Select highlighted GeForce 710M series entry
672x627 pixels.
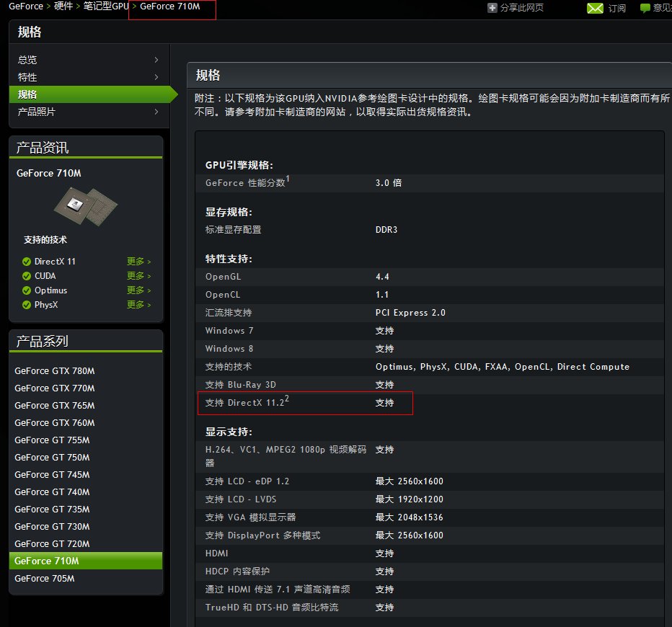(x=86, y=561)
